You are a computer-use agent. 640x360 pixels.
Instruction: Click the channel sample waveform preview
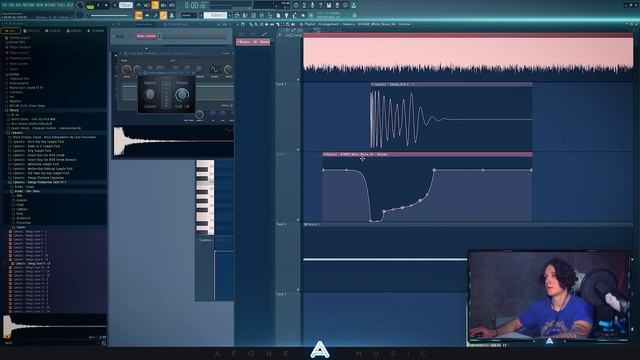[x=173, y=141]
